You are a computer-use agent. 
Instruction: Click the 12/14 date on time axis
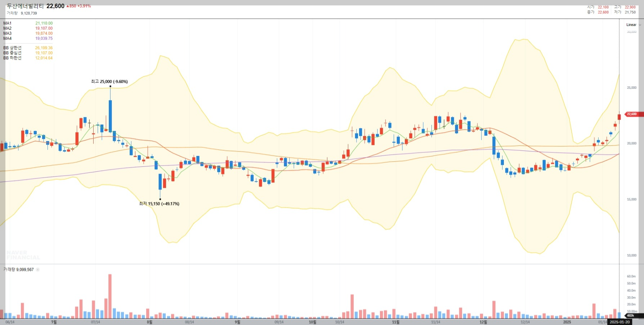point(525,322)
